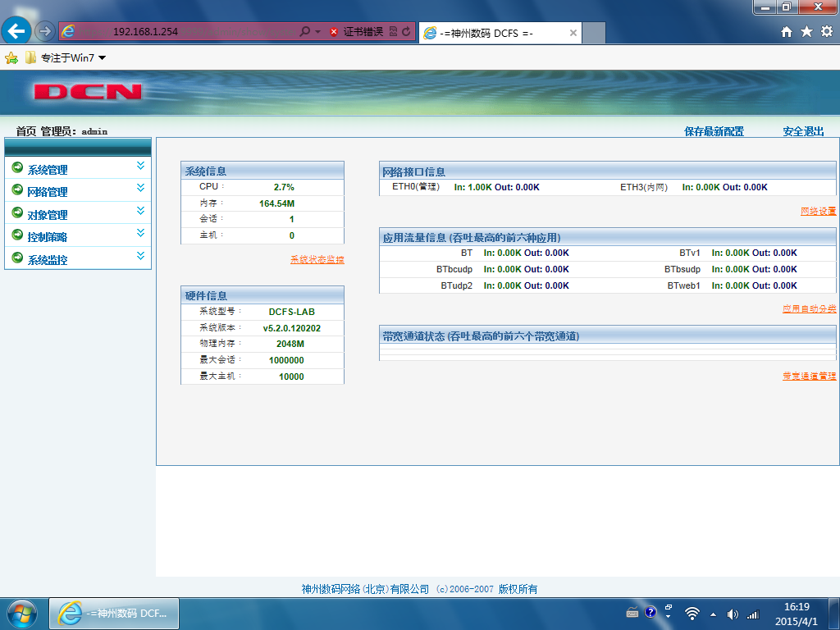Click the compatibility view icon
The height and width of the screenshot is (630, 840).
[393, 32]
